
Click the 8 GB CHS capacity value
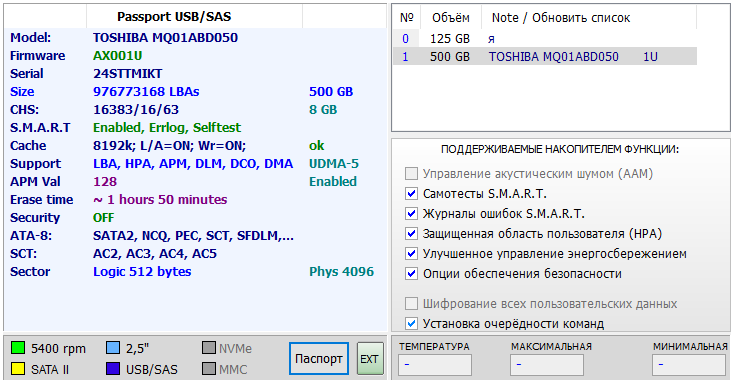323,110
